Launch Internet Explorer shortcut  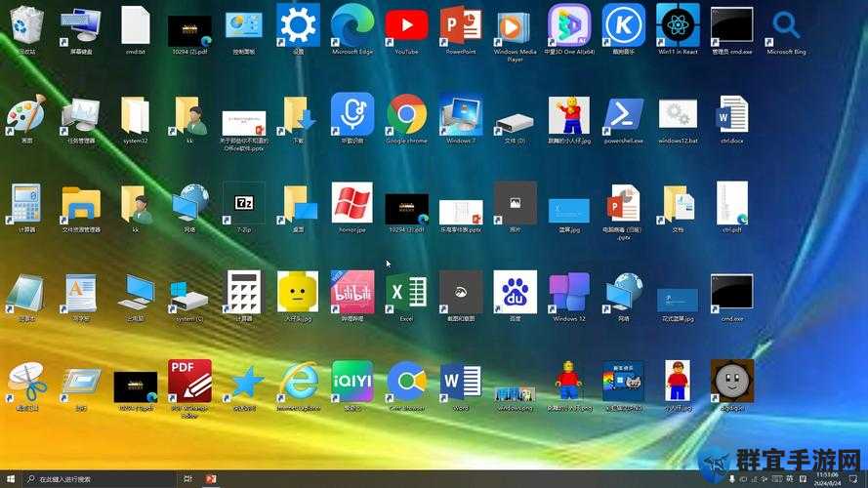pos(299,382)
